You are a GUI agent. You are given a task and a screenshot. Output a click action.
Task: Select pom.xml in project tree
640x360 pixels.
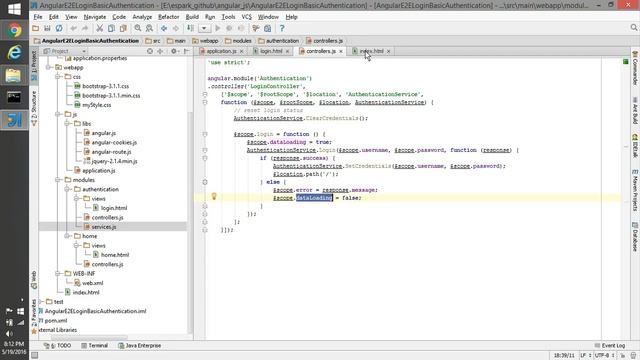(56, 320)
